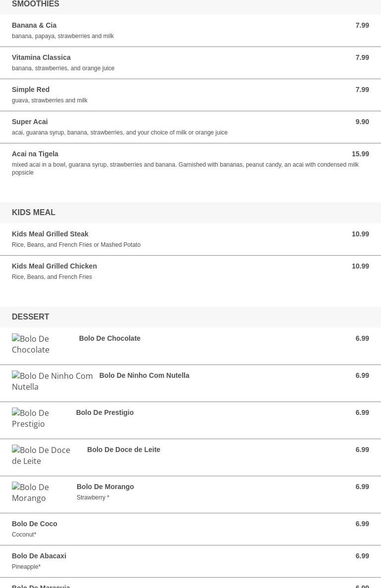381x588 pixels.
Task: Select Bolo De Coco dessert
Action: click(190, 529)
